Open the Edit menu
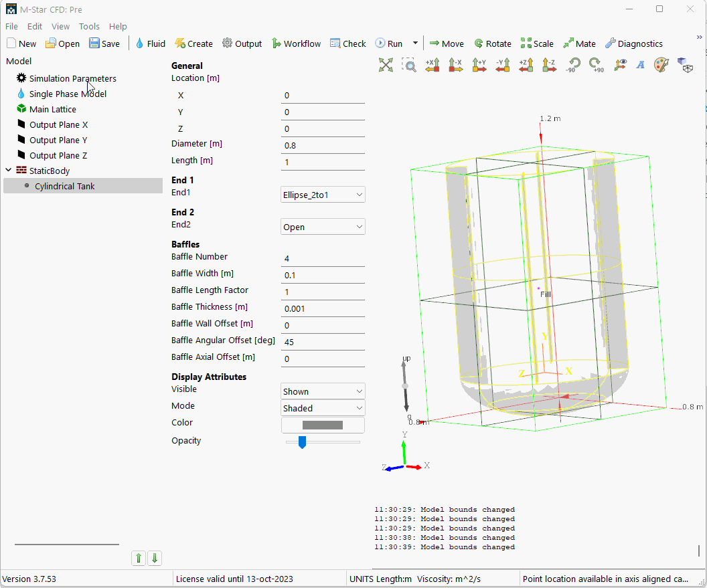Screen dimensions: 707x588 coord(35,27)
